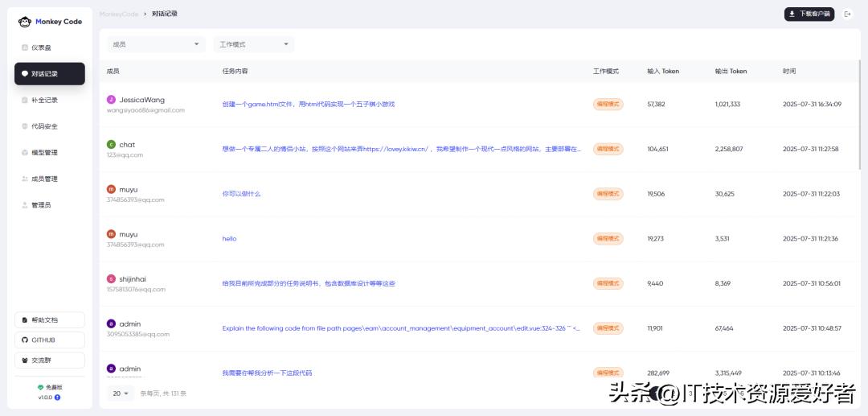Click member name JessicaWang
Viewport: 868px width, 416px height.
pyautogui.click(x=141, y=100)
